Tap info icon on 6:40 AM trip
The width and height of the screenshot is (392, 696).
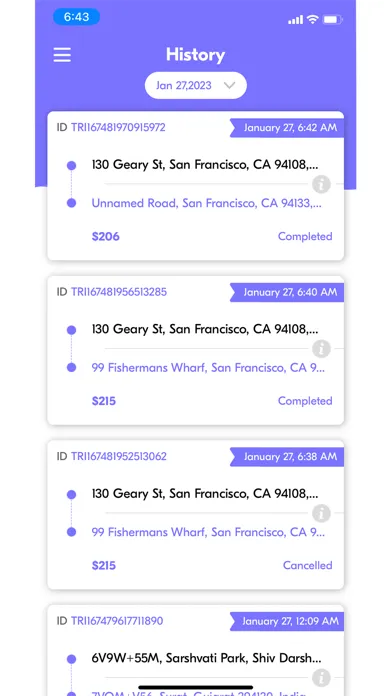coord(321,348)
